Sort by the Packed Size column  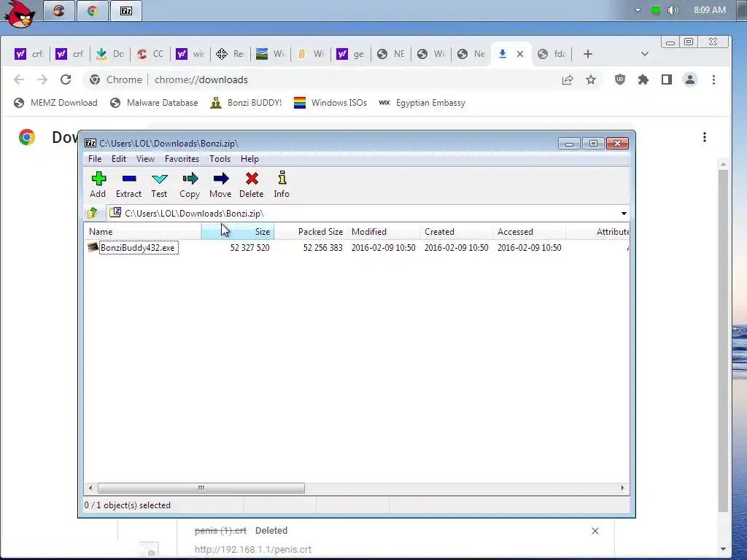click(x=311, y=232)
